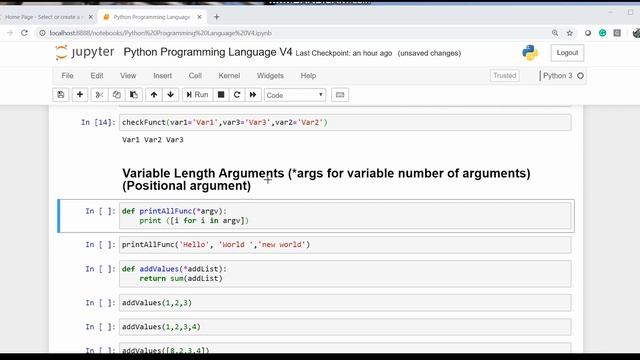Image resolution: width=640 pixels, height=360 pixels.
Task: Close the Home Page browser tab
Action: coord(91,17)
